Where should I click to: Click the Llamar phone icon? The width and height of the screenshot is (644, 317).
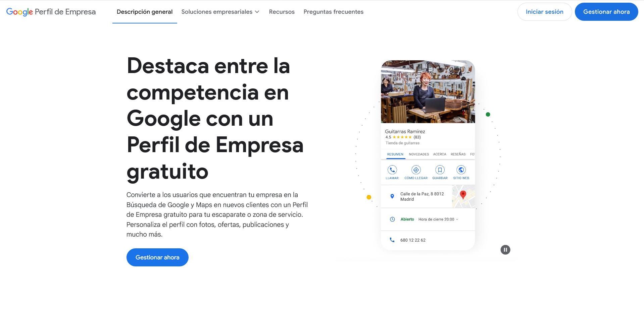click(392, 170)
